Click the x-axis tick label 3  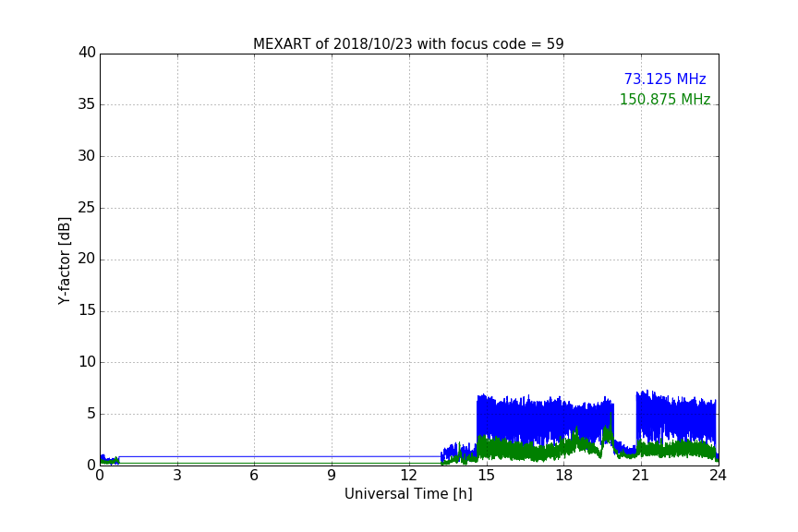177,476
